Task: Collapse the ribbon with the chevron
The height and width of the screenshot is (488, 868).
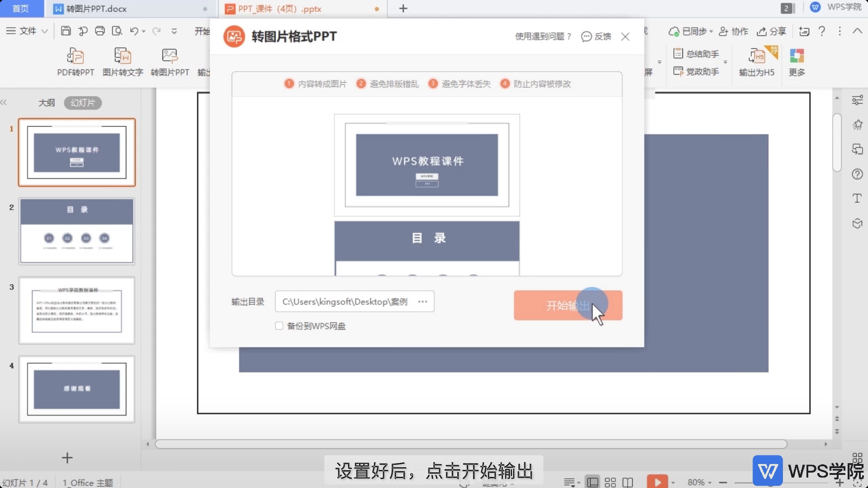Action: [857, 31]
